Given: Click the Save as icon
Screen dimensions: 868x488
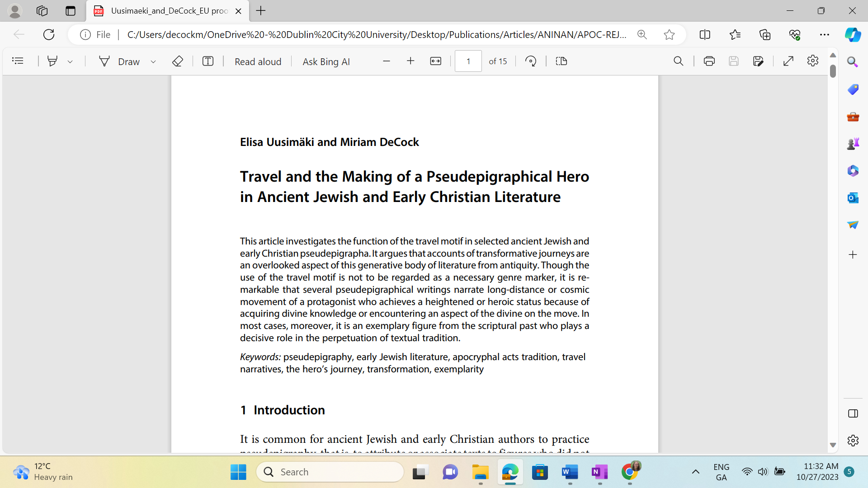Looking at the screenshot, I should (758, 61).
